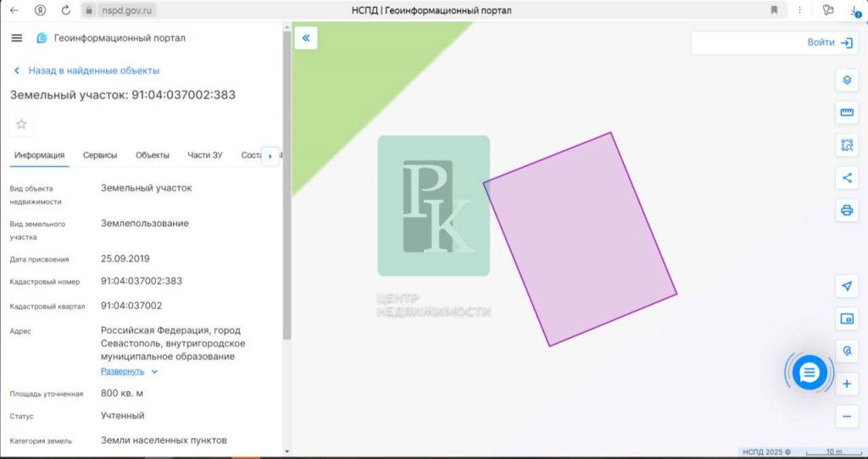Open the overview mini-map tool
Image resolution: width=868 pixels, height=459 pixels.
click(847, 318)
